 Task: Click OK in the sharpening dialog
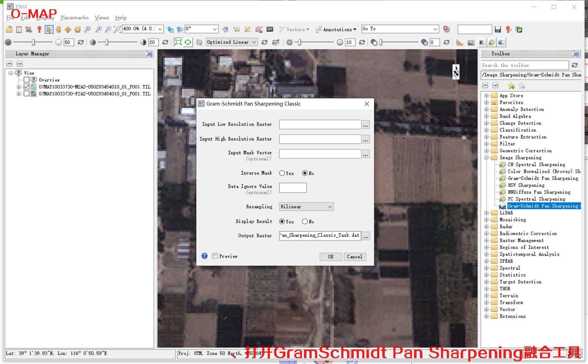coord(331,257)
